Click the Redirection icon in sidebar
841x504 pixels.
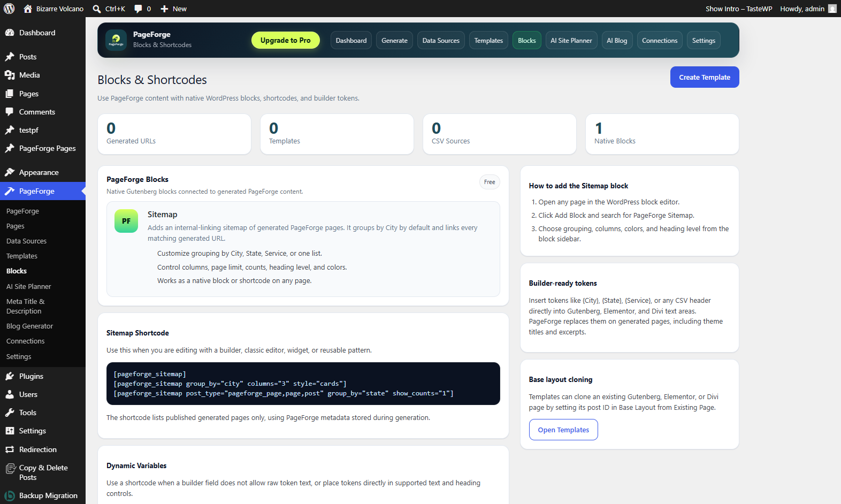[10, 449]
